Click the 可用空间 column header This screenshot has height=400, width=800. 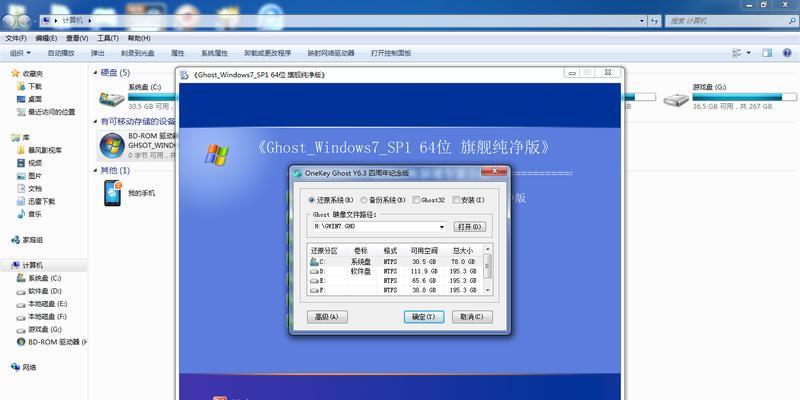coord(424,251)
